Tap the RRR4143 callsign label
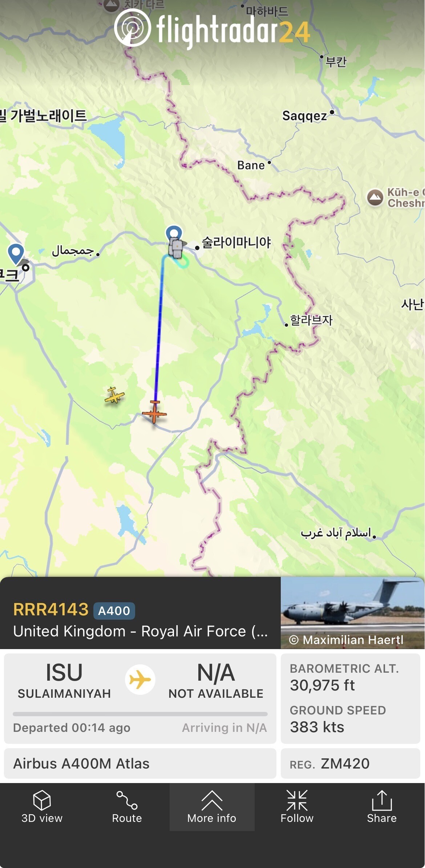 coord(51,610)
